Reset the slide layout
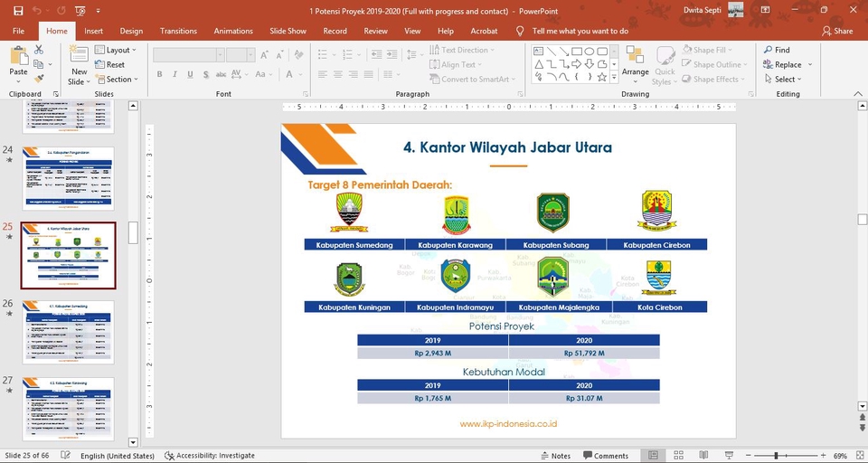Viewport: 868px width, 463px height. [x=109, y=64]
